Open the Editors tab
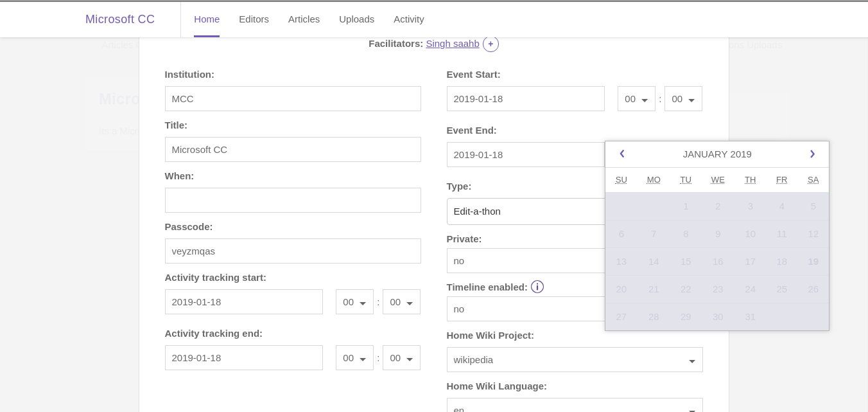The image size is (868, 412). pos(254,19)
